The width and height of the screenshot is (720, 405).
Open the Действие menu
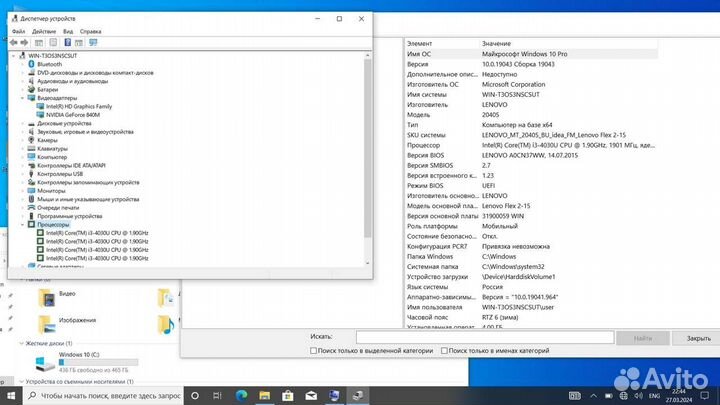click(x=44, y=32)
